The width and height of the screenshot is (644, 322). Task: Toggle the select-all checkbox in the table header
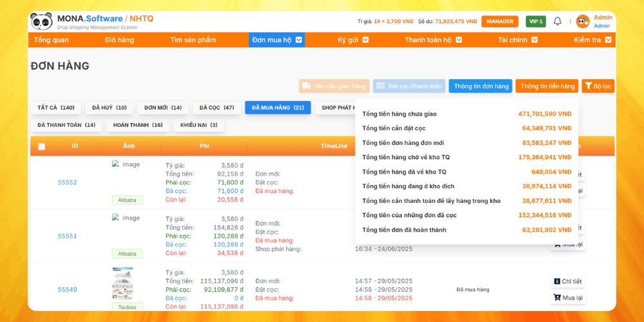coord(42,146)
